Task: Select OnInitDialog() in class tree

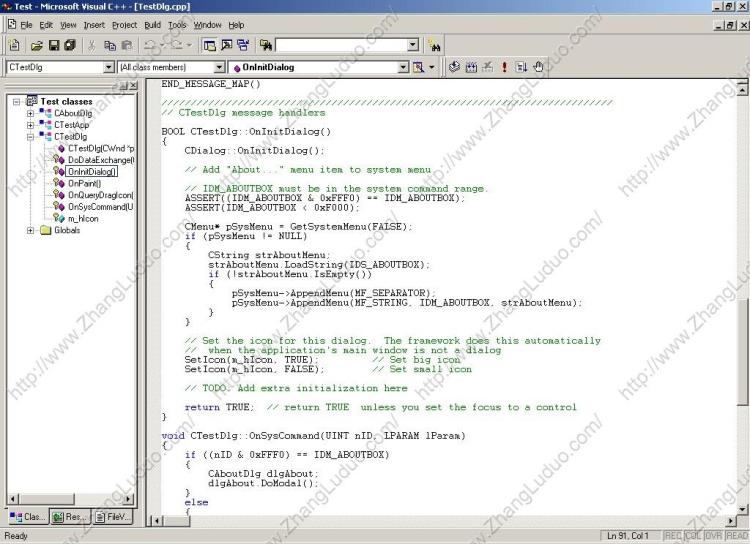Action: click(x=91, y=172)
